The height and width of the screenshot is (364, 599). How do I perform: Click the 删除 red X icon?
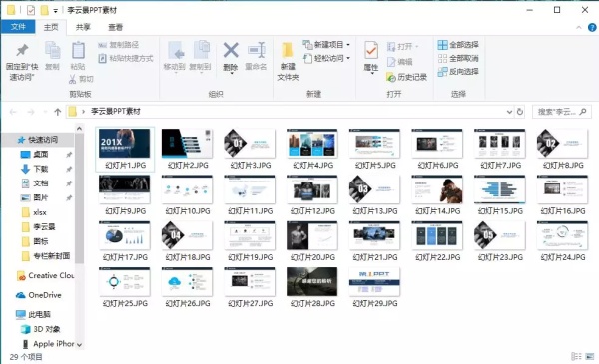[231, 51]
